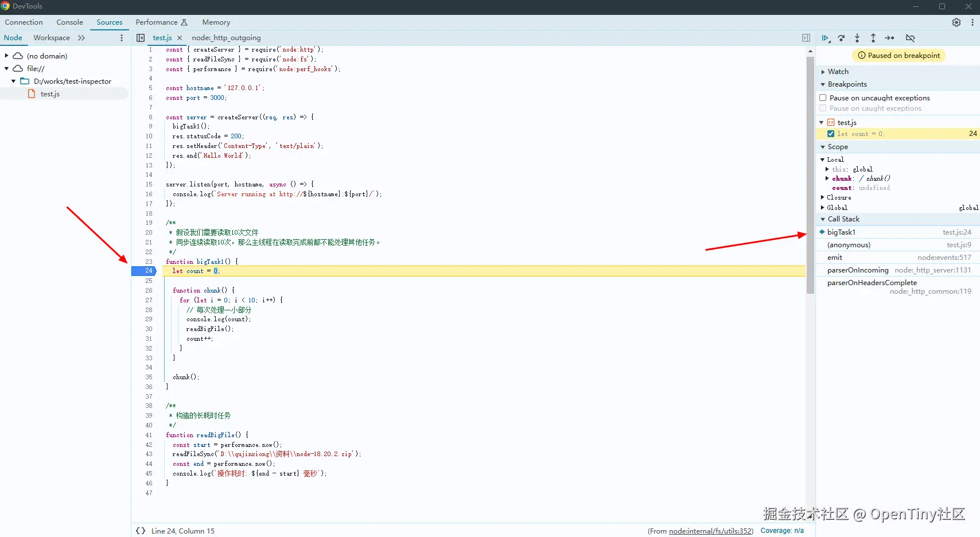
Task: Collapse D:/works/test-inspector folder
Action: click(13, 81)
